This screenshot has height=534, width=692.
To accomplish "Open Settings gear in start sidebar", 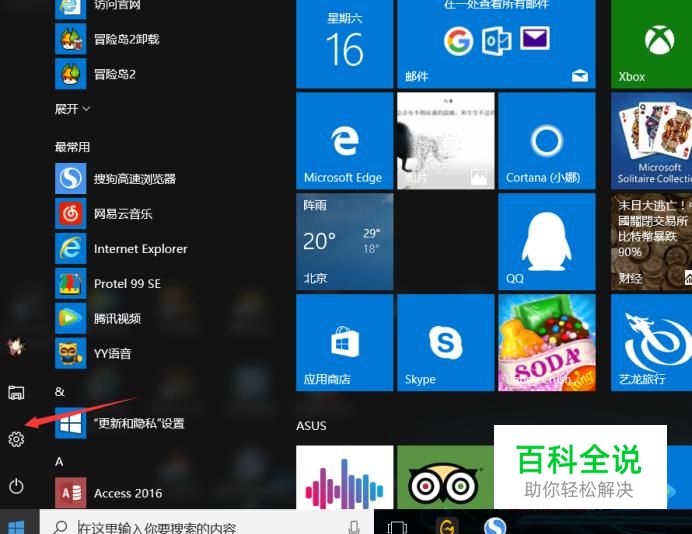I will [16, 439].
